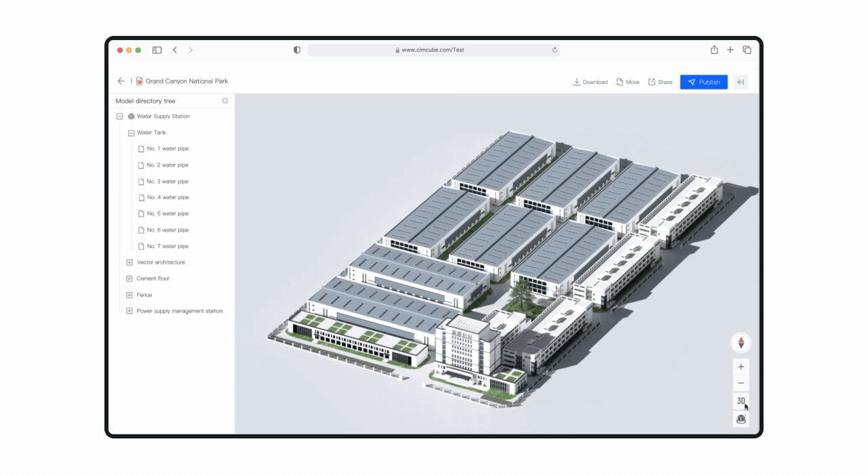
Task: Go forward with the browser forward chevron
Action: pyautogui.click(x=191, y=50)
